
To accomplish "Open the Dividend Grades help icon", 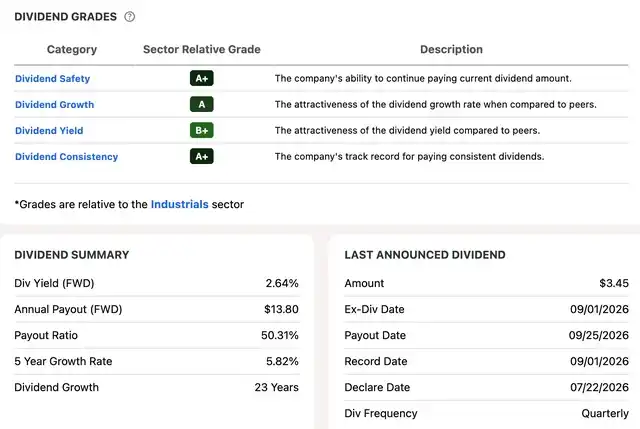I will tap(129, 17).
